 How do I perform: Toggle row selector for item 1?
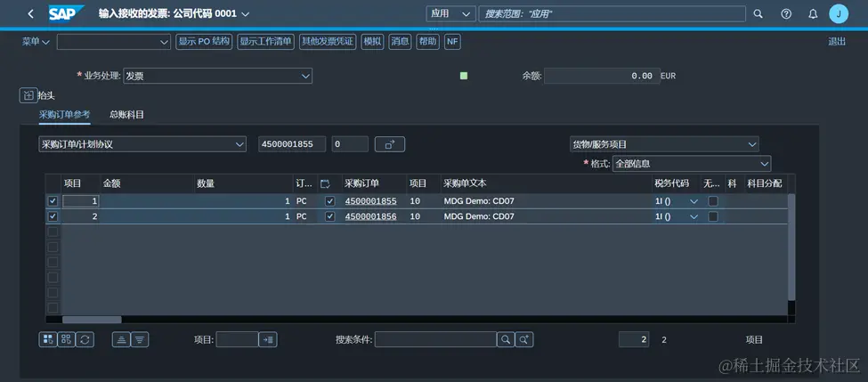pyautogui.click(x=53, y=201)
